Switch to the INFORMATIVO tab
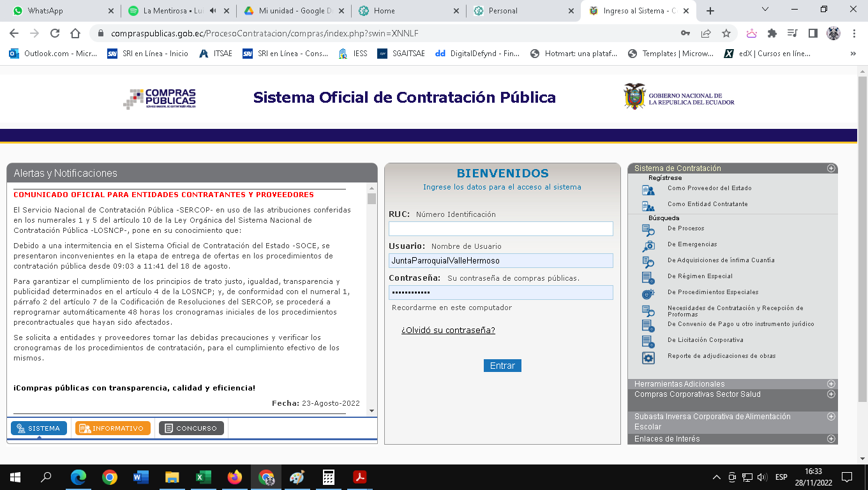The image size is (868, 490). tap(113, 428)
